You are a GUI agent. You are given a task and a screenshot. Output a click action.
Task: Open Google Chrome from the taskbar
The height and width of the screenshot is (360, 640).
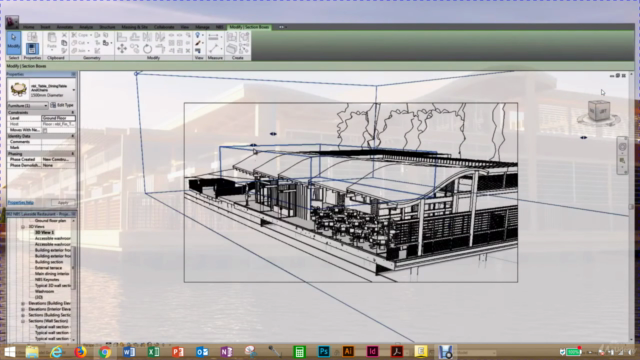tap(104, 351)
